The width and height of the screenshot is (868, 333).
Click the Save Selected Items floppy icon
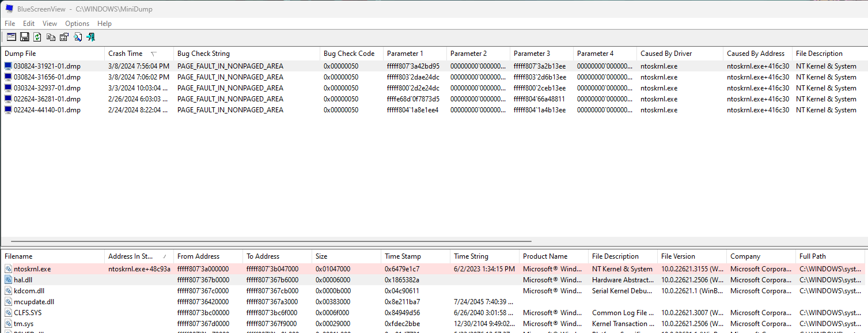(x=24, y=37)
